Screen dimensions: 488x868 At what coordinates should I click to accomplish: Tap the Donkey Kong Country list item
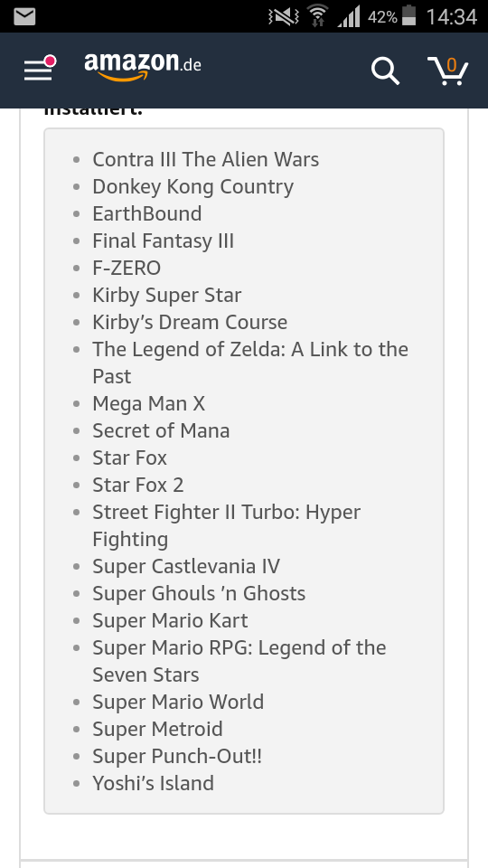pyautogui.click(x=193, y=186)
